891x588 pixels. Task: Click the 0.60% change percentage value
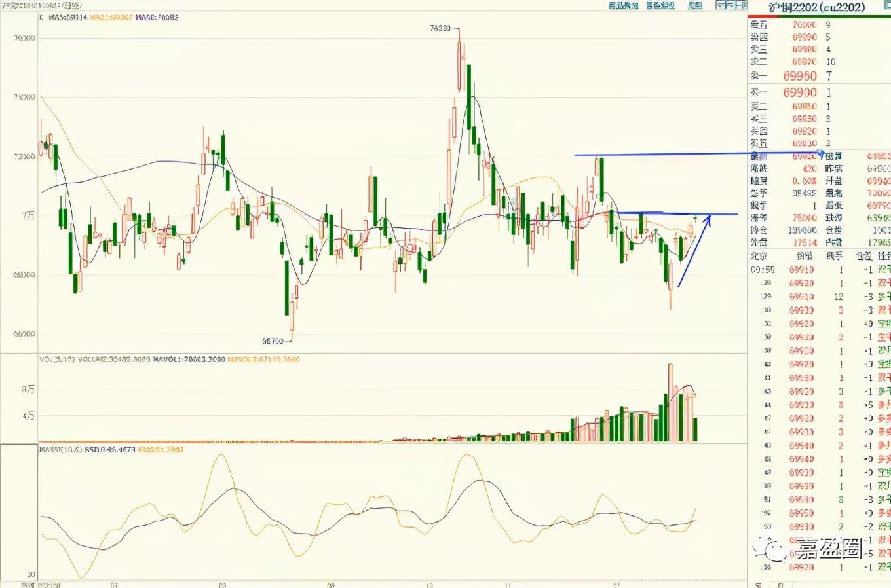pyautogui.click(x=805, y=181)
